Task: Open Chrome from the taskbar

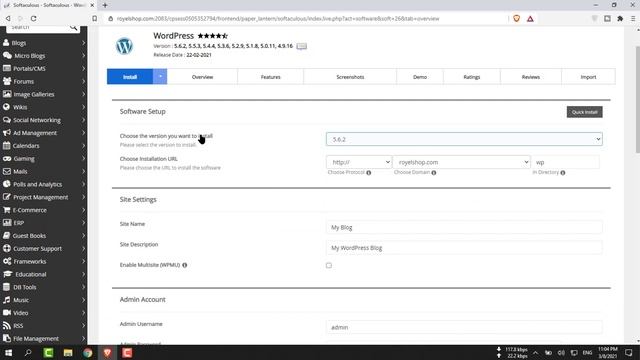Action: [x=88, y=353]
